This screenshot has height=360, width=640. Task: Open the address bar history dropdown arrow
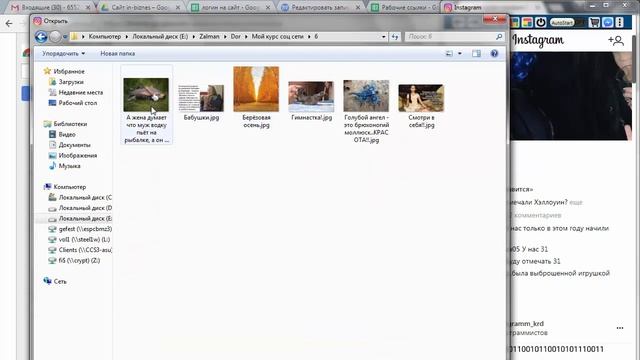(384, 37)
